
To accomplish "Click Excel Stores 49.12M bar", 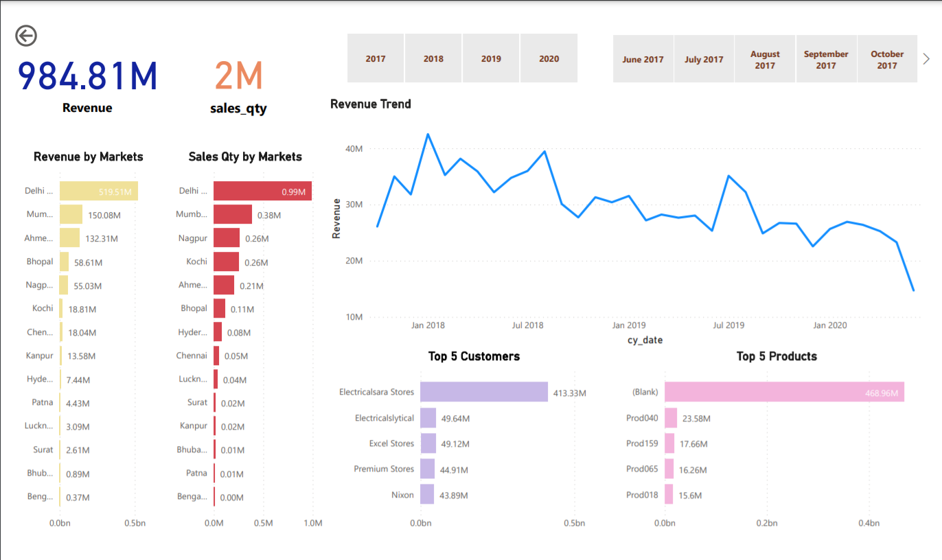I will pos(428,443).
